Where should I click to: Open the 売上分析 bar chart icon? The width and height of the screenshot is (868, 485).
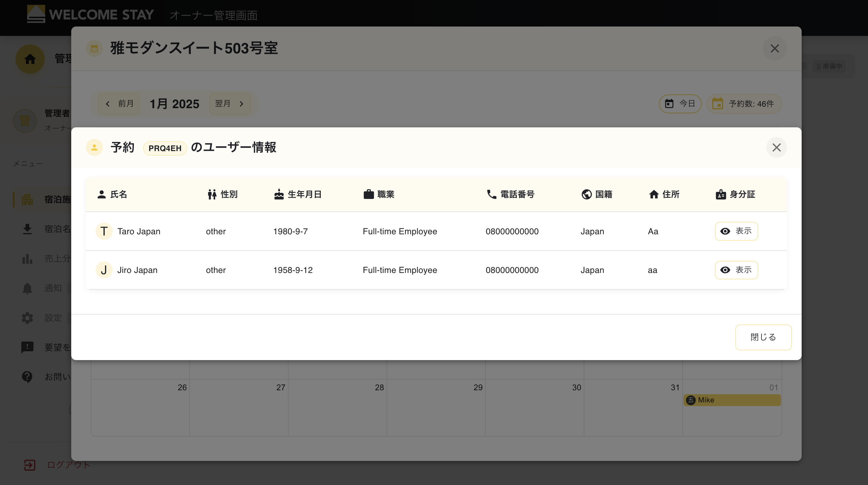27,259
